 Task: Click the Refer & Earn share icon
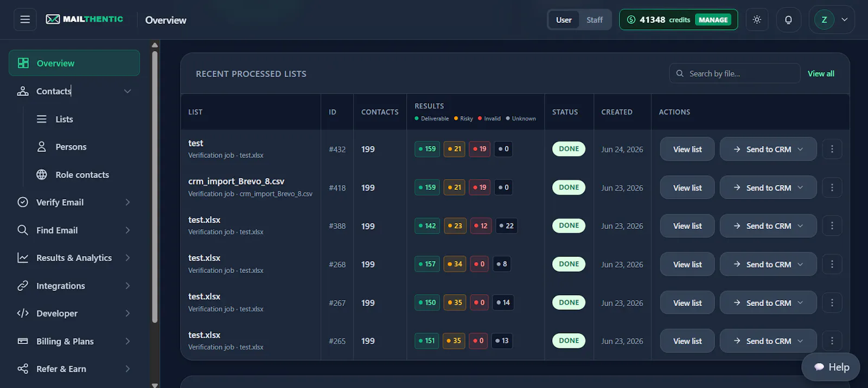[23, 369]
